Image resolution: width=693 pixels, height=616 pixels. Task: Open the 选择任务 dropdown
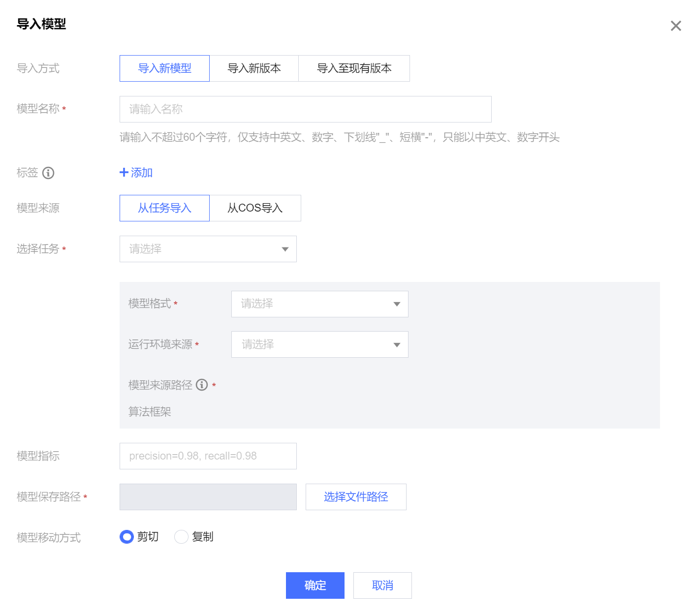click(x=208, y=249)
